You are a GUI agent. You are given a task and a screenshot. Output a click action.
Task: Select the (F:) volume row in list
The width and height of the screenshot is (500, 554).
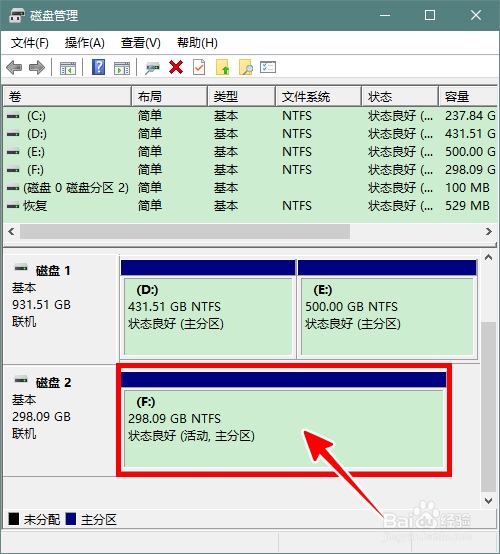tap(250, 170)
